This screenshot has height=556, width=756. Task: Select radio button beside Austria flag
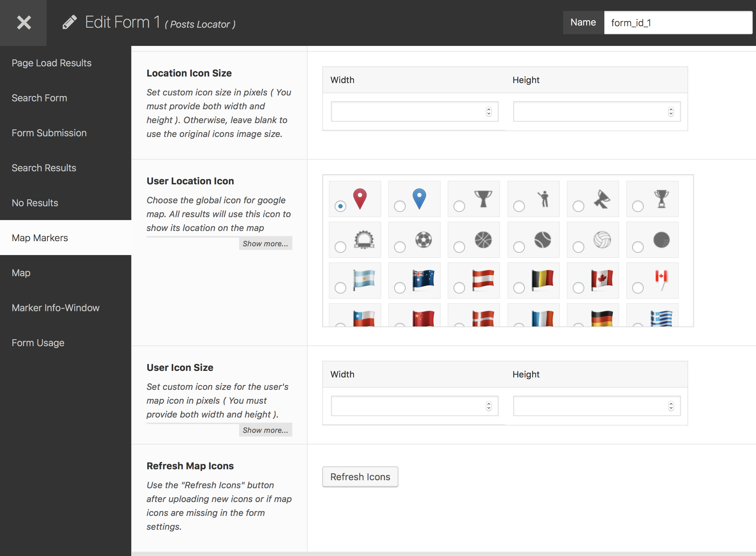pos(459,288)
